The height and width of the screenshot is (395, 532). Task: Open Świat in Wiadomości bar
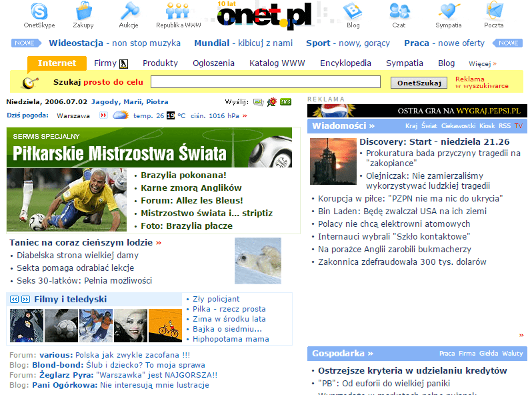click(x=429, y=126)
